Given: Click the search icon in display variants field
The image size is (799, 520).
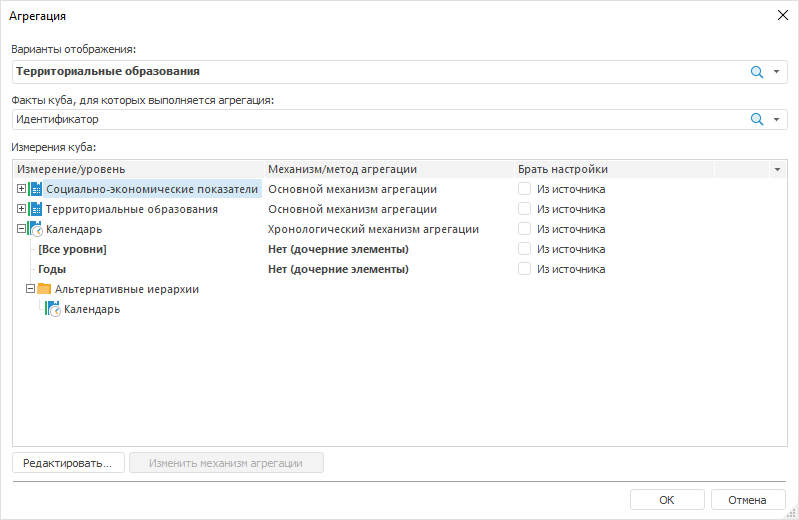Looking at the screenshot, I should tap(757, 72).
